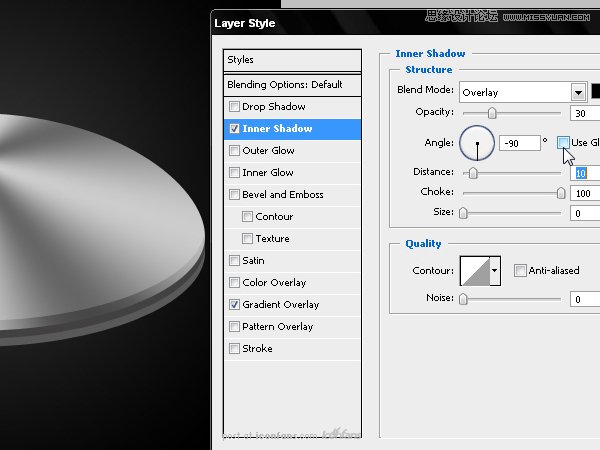Click the Opacity value field showing 30
This screenshot has height=450, width=600.
[x=585, y=113]
